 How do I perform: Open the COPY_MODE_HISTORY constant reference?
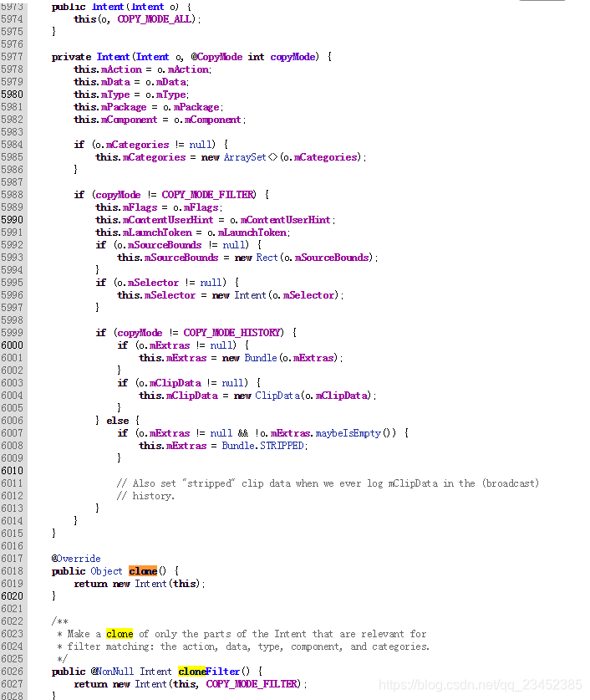click(231, 333)
